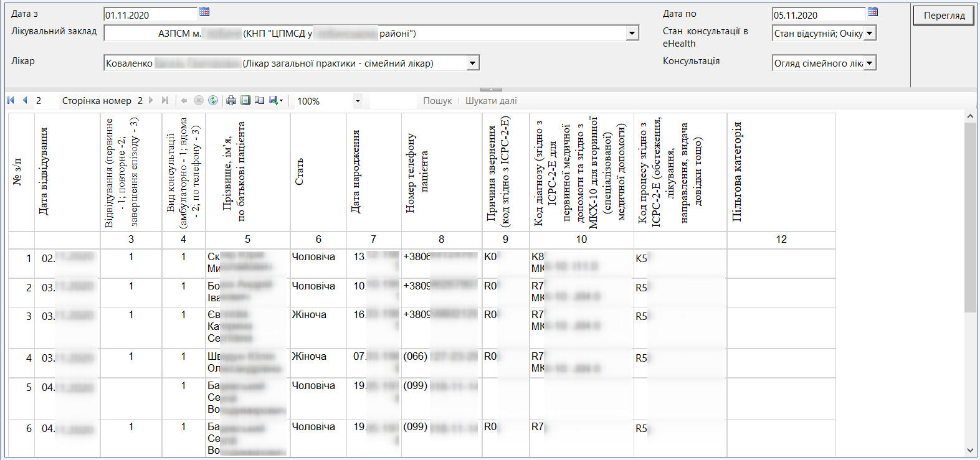This screenshot has width=980, height=460.
Task: Click 'Номер телефону пацієнта' column header
Action: click(x=442, y=172)
